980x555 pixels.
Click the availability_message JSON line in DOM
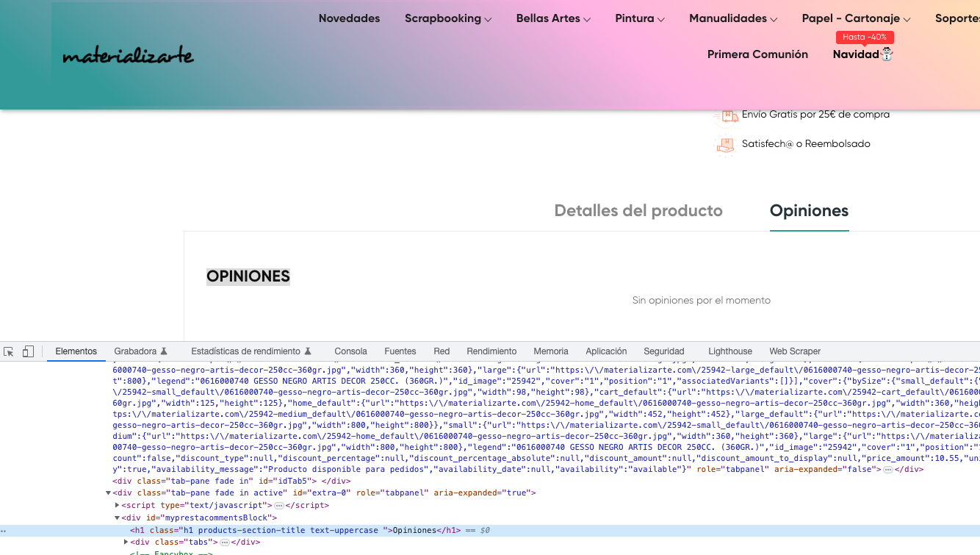[518, 469]
